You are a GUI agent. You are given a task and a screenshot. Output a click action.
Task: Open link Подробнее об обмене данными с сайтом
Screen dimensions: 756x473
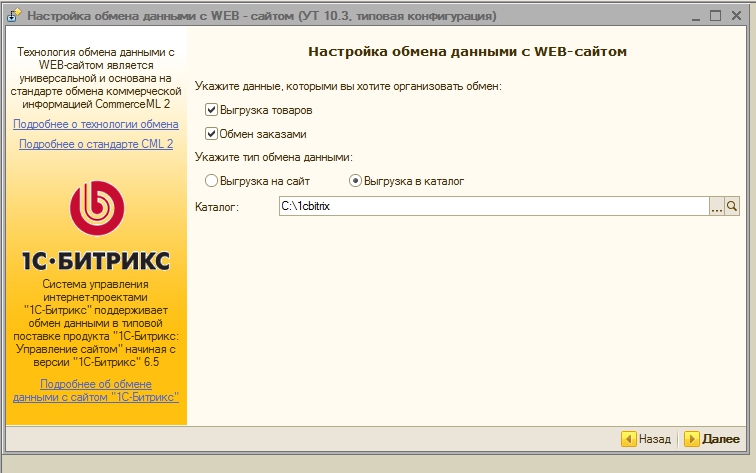(x=95, y=391)
